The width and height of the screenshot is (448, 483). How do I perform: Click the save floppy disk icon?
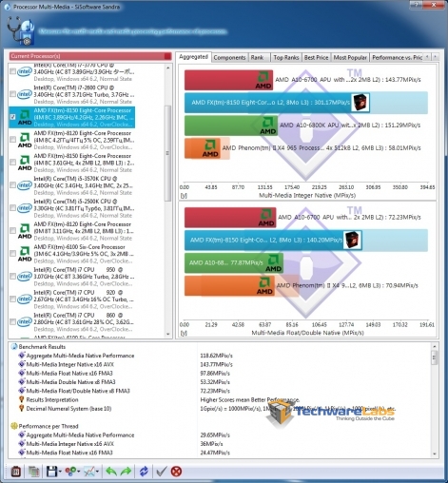(x=51, y=472)
